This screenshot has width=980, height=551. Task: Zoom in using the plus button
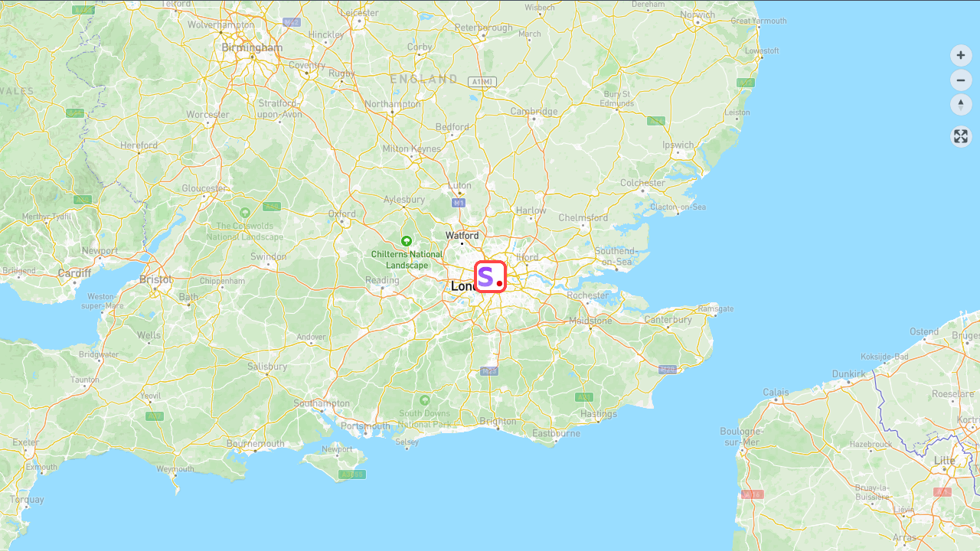pos(961,55)
